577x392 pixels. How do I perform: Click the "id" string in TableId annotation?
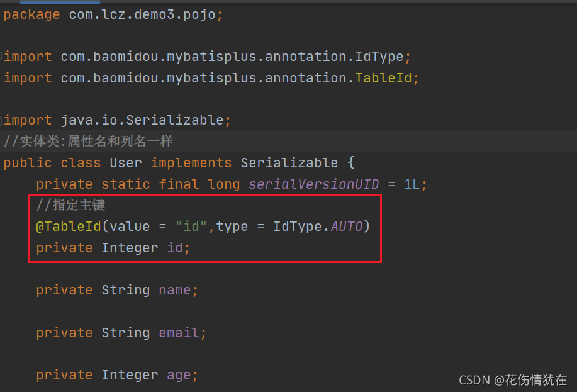pos(191,227)
